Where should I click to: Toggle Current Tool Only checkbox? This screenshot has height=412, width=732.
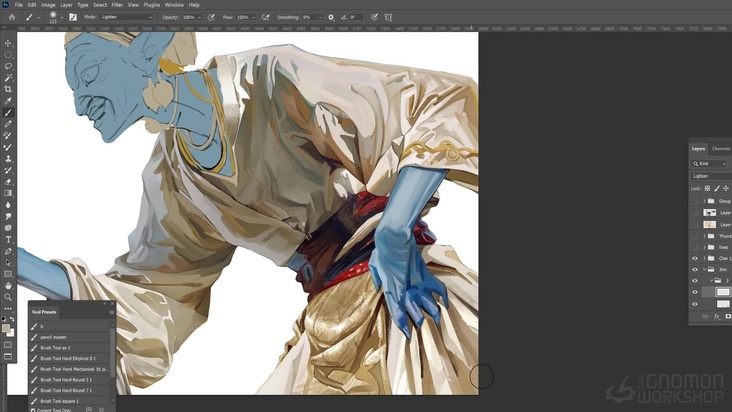33,410
